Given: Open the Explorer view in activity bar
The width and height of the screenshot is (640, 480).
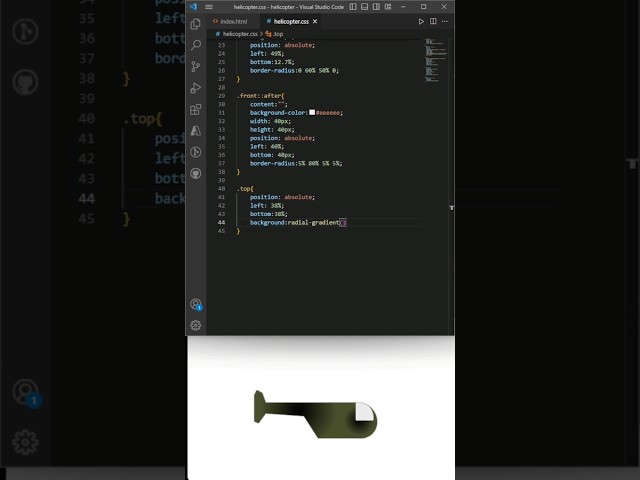Looking at the screenshot, I should 196,24.
